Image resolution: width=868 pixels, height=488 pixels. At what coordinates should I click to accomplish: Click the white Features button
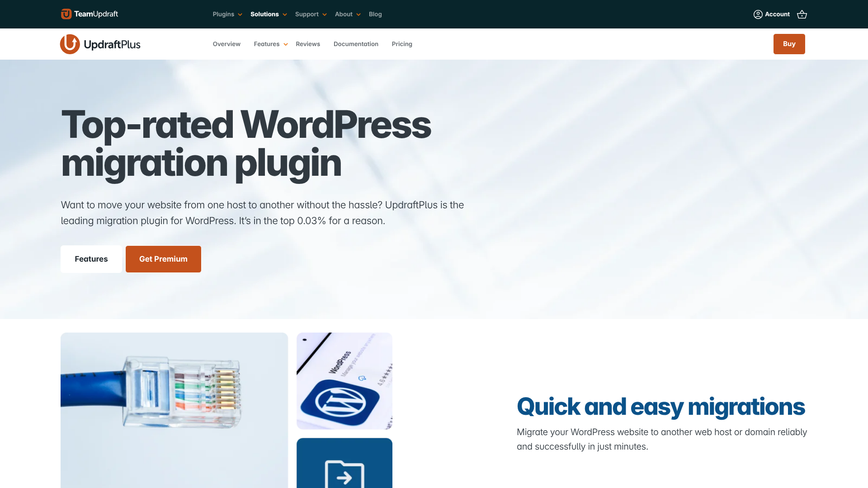pos(91,259)
